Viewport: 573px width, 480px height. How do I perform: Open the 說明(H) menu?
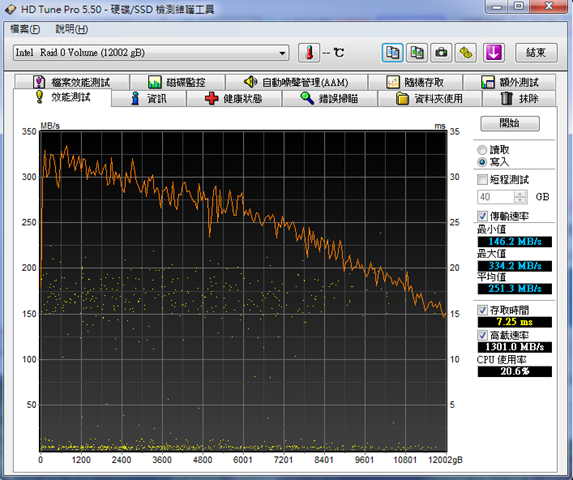(72, 29)
